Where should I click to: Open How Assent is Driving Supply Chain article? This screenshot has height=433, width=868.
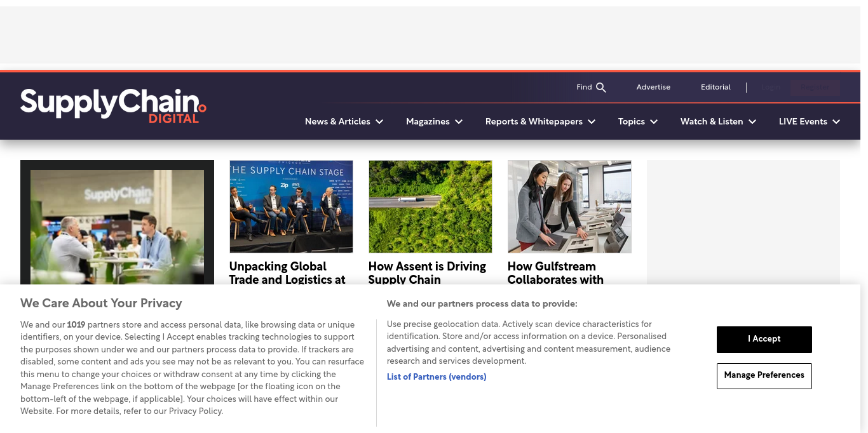(x=427, y=272)
